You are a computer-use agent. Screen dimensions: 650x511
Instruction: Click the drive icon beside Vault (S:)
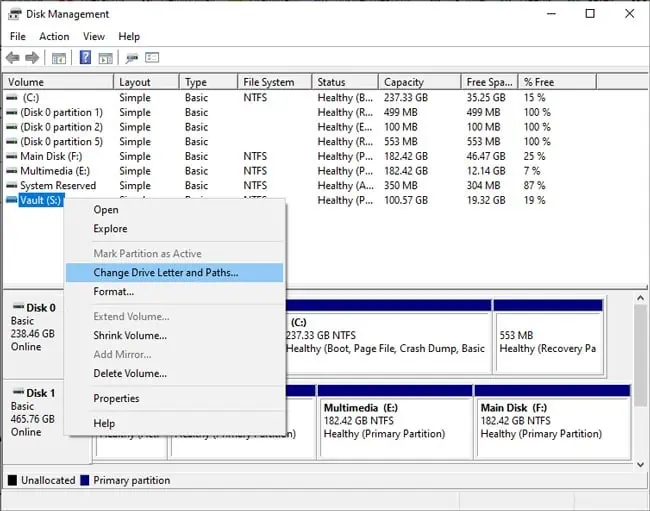click(x=12, y=200)
